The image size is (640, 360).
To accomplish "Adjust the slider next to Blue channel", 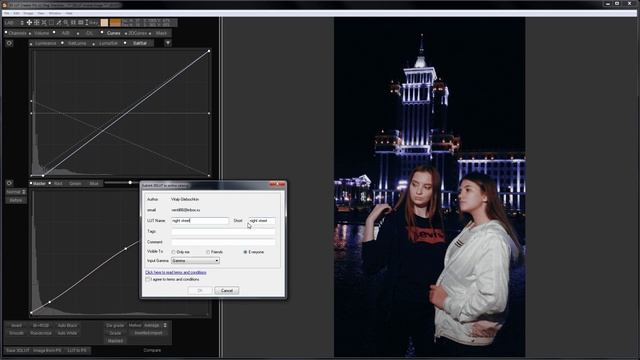I will pyautogui.click(x=130, y=182).
